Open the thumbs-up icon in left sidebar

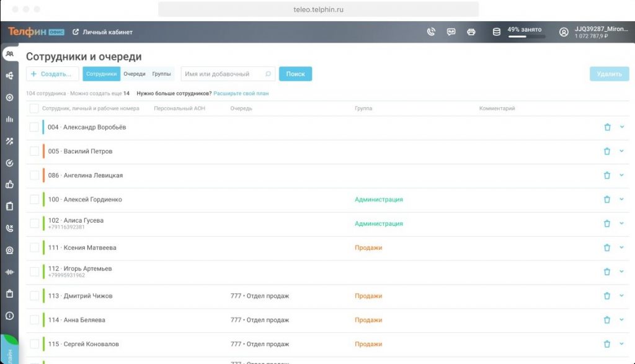click(9, 184)
